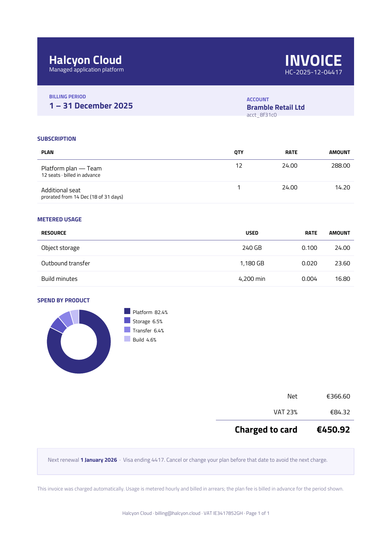
Task: Click the USED column header
Action: pyautogui.click(x=252, y=233)
